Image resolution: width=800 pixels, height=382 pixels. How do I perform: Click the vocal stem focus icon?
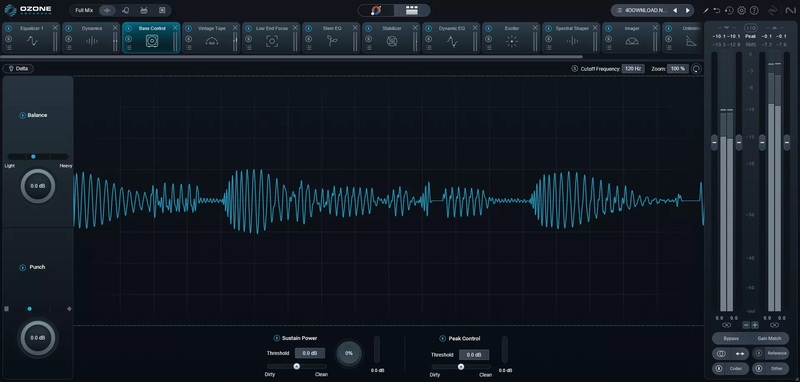point(126,10)
